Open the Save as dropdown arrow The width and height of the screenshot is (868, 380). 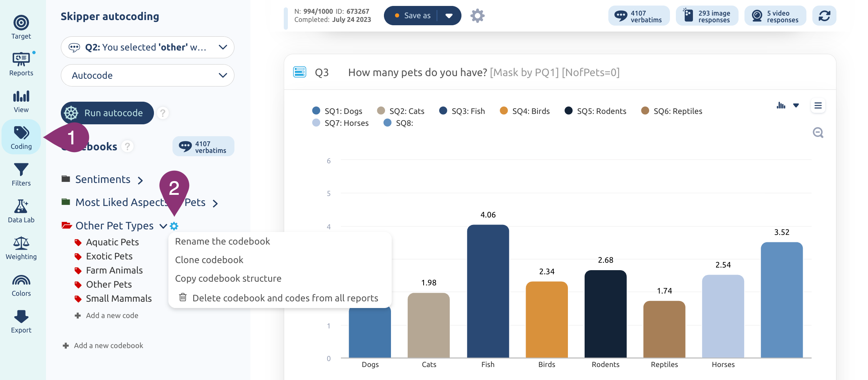tap(449, 16)
